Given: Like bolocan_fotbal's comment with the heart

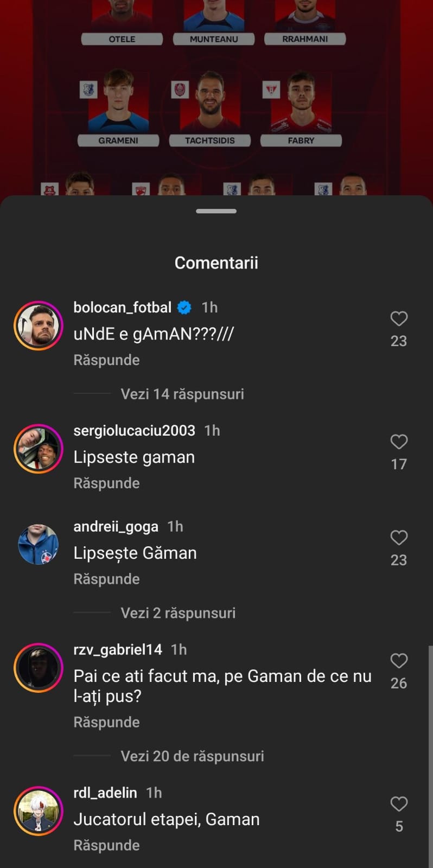Looking at the screenshot, I should pos(399,318).
